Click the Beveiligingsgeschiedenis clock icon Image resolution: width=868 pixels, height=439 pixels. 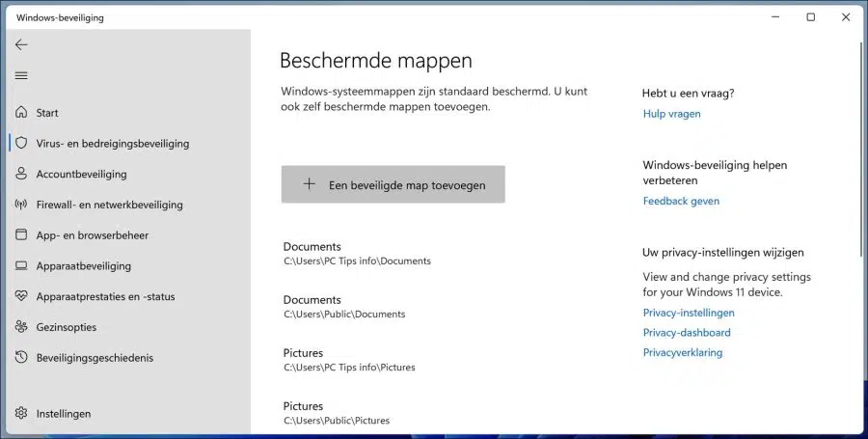pyautogui.click(x=21, y=357)
